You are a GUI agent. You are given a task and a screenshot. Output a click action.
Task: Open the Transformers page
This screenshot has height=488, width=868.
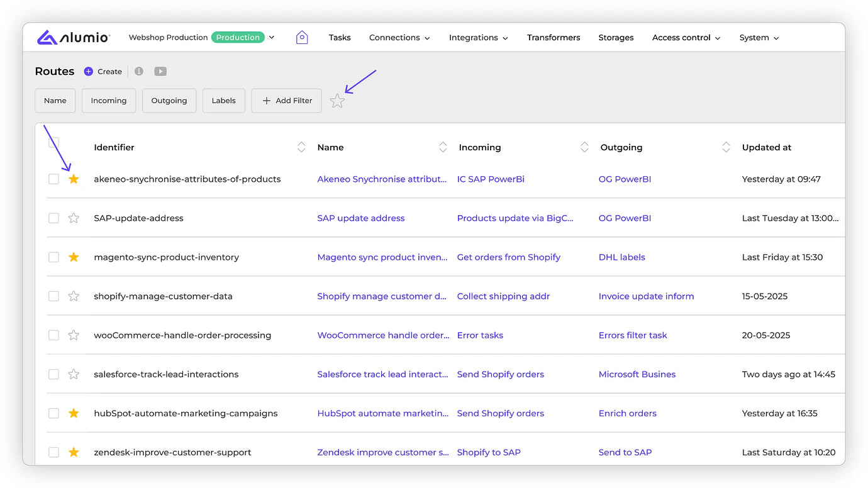[554, 38]
